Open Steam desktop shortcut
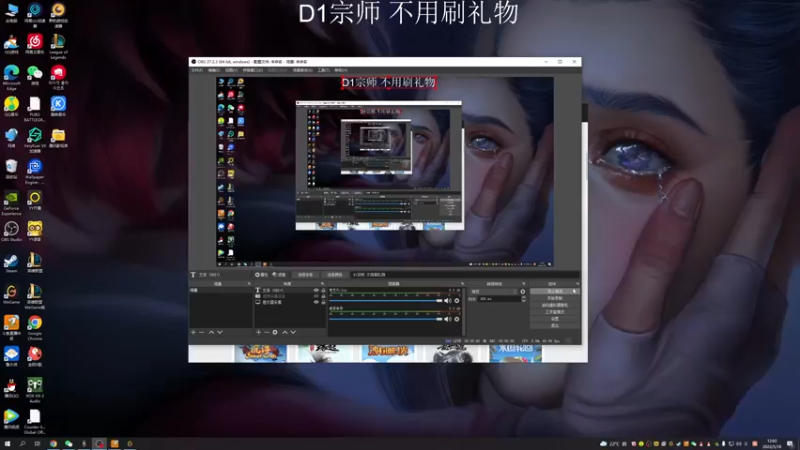800x450 pixels. (11, 263)
